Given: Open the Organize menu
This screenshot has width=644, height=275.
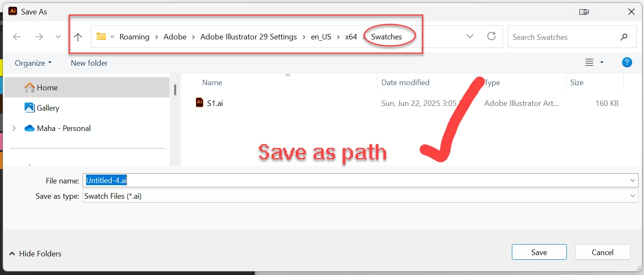Looking at the screenshot, I should pyautogui.click(x=33, y=63).
